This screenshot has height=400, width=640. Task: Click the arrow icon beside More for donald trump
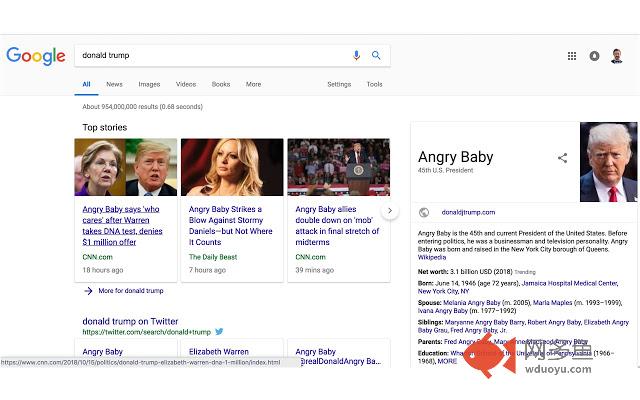coord(88,291)
